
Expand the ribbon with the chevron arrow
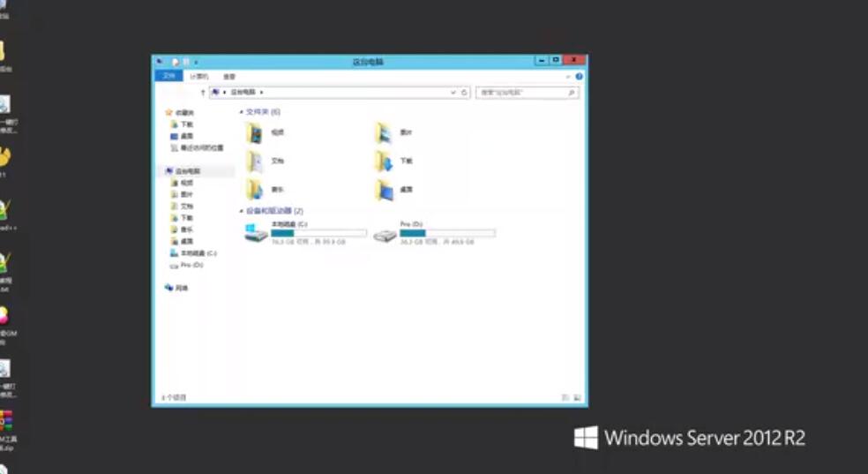click(x=570, y=77)
